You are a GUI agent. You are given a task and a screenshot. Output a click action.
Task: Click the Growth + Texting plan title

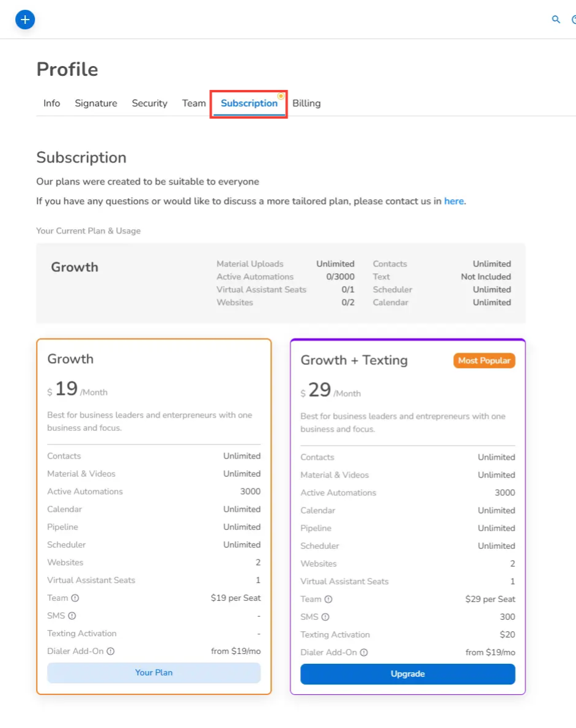354,360
